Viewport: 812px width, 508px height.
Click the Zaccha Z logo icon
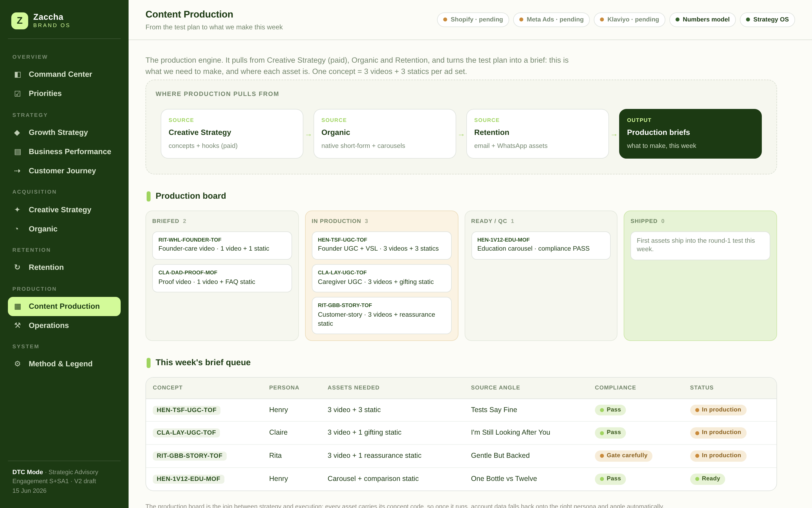tap(19, 21)
